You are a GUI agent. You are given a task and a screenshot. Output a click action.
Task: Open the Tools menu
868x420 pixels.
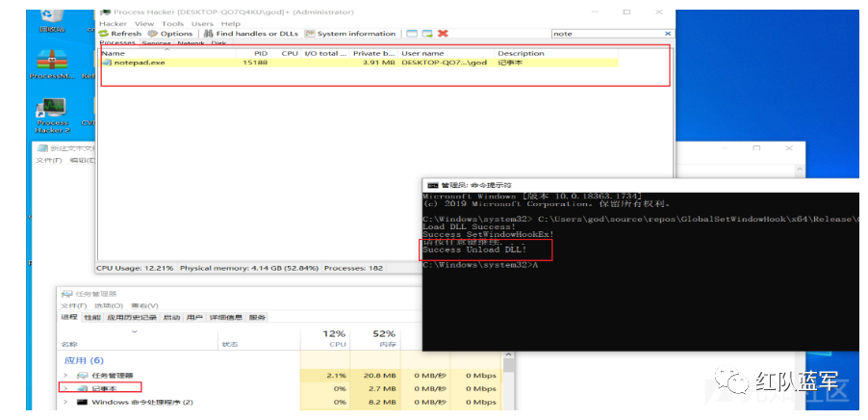tap(172, 24)
